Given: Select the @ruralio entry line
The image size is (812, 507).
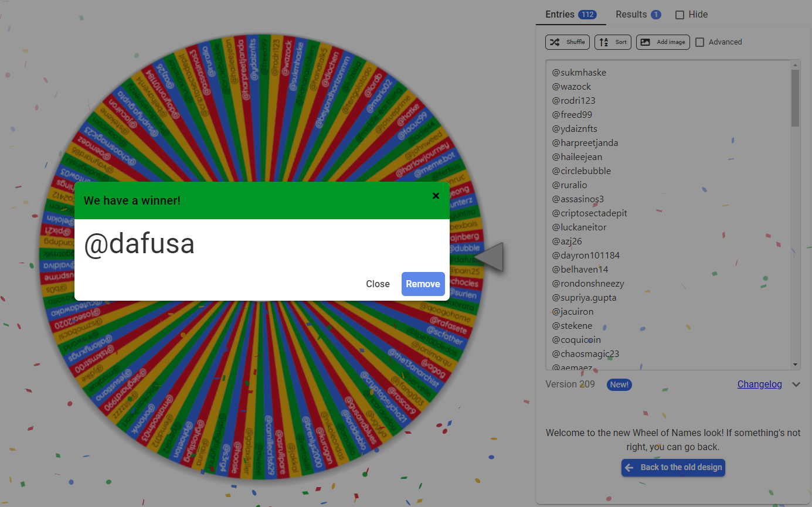Looking at the screenshot, I should [x=569, y=185].
